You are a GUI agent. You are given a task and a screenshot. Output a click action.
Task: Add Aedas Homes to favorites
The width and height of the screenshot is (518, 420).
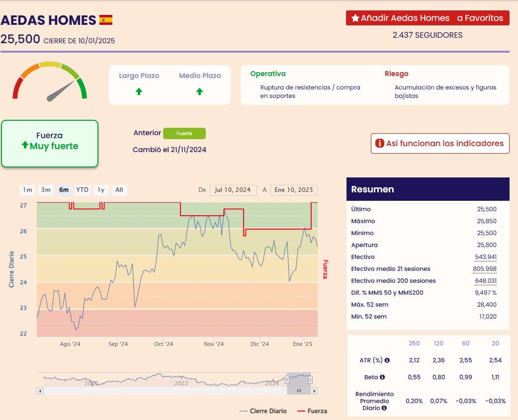(x=428, y=18)
